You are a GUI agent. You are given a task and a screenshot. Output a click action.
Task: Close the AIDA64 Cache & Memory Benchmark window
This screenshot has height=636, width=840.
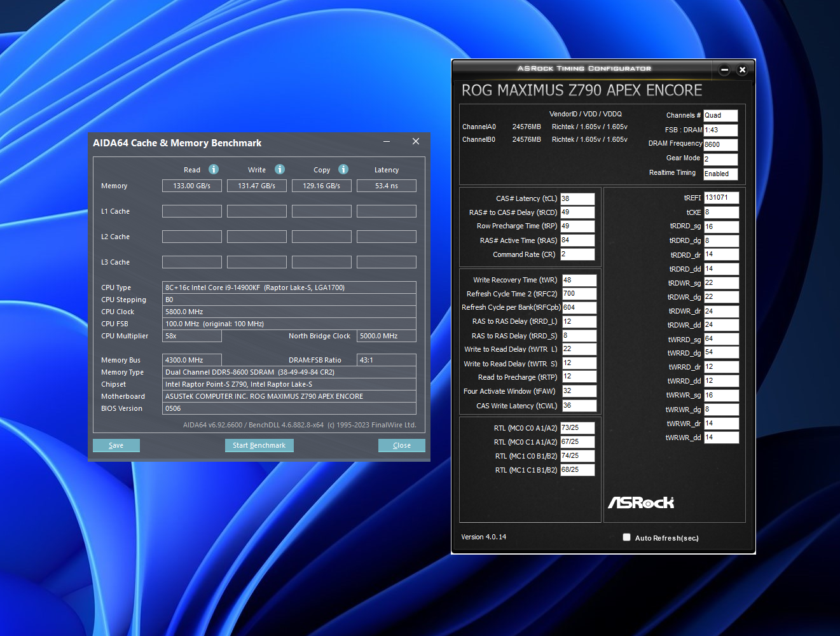point(416,142)
